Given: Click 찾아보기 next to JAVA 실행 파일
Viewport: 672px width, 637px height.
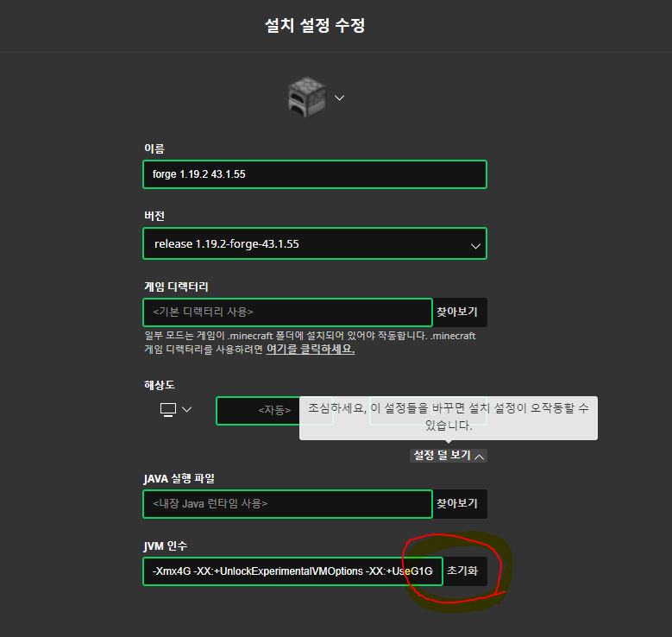Looking at the screenshot, I should (x=460, y=503).
